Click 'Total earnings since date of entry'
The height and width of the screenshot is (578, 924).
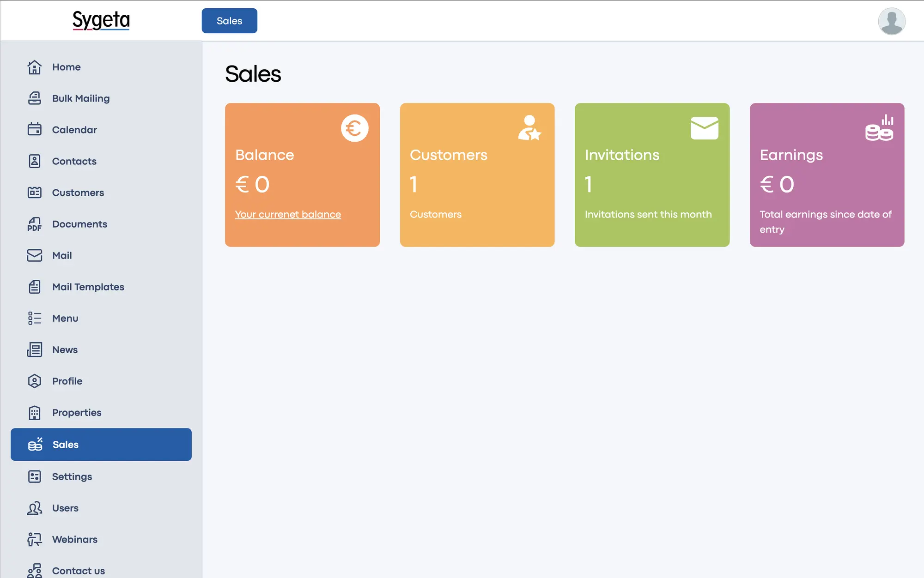pyautogui.click(x=826, y=222)
